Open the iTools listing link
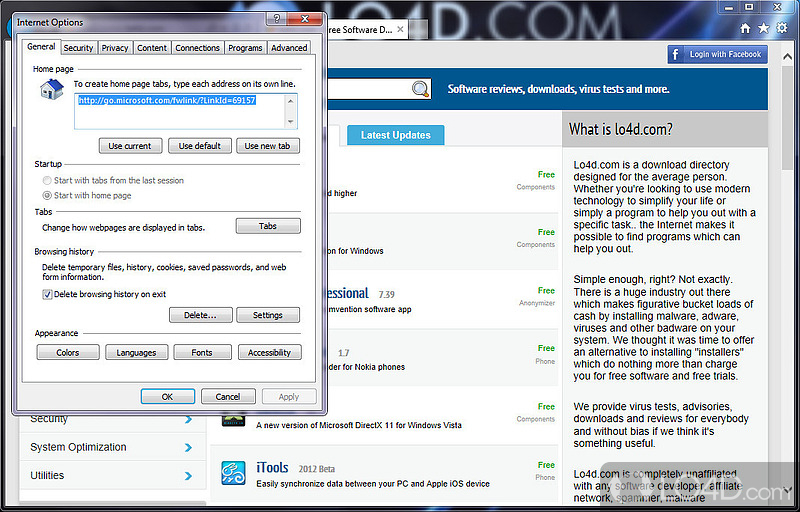 click(x=272, y=468)
